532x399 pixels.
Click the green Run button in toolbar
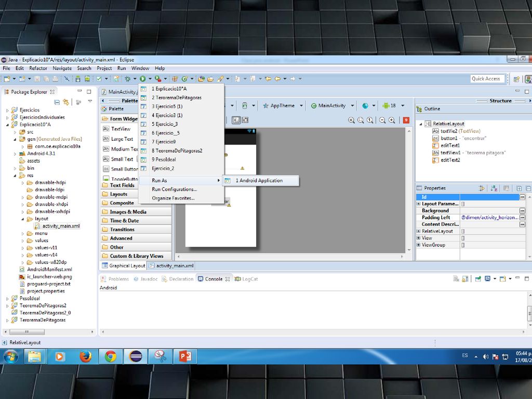(x=143, y=79)
